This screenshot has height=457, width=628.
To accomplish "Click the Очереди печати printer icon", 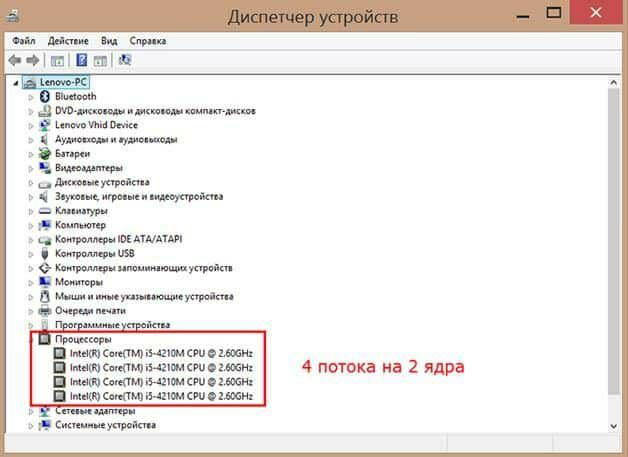I will 45,311.
